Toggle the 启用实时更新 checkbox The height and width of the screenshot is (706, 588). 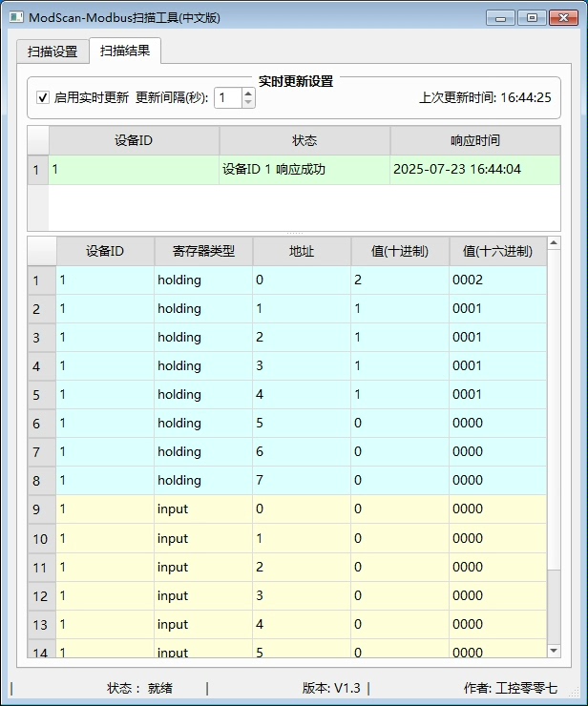coord(43,97)
